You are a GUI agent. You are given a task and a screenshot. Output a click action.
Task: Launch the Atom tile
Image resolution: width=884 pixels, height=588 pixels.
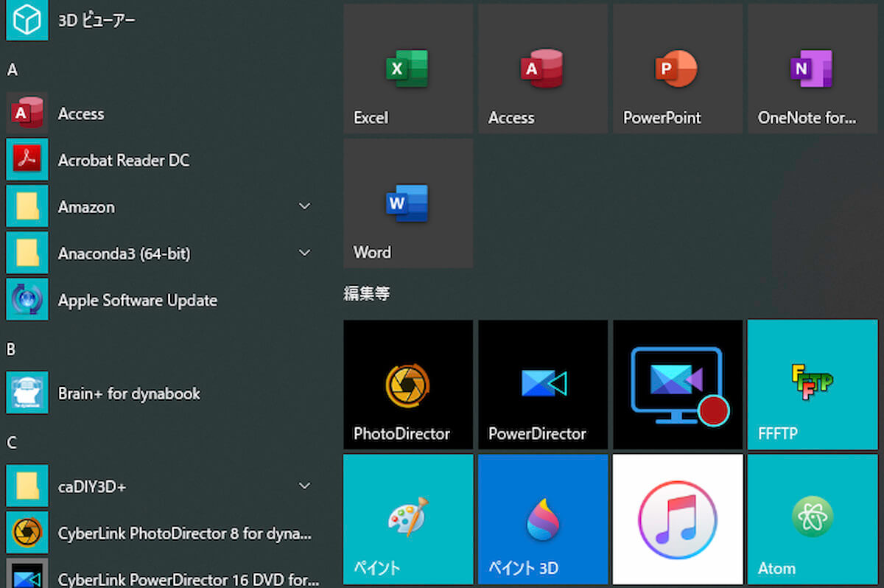(x=813, y=519)
